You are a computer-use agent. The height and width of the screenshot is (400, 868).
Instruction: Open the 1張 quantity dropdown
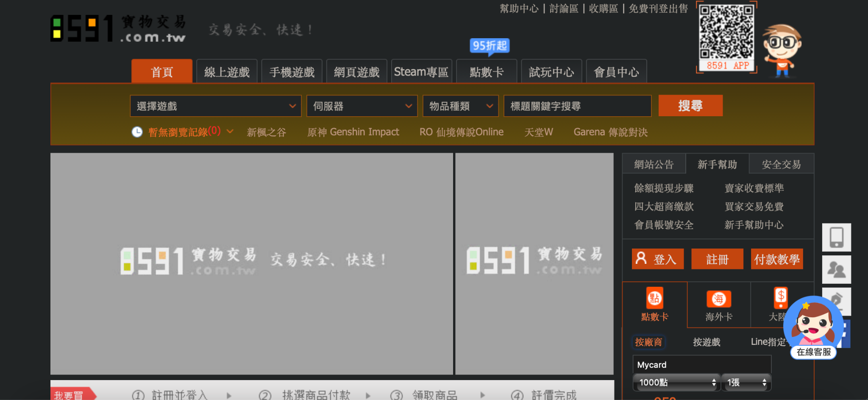746,383
